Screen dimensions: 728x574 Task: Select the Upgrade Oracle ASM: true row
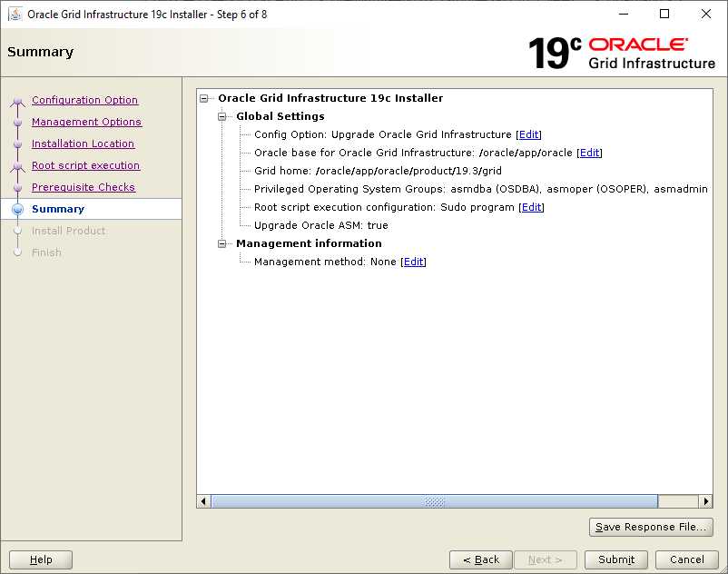(x=320, y=226)
